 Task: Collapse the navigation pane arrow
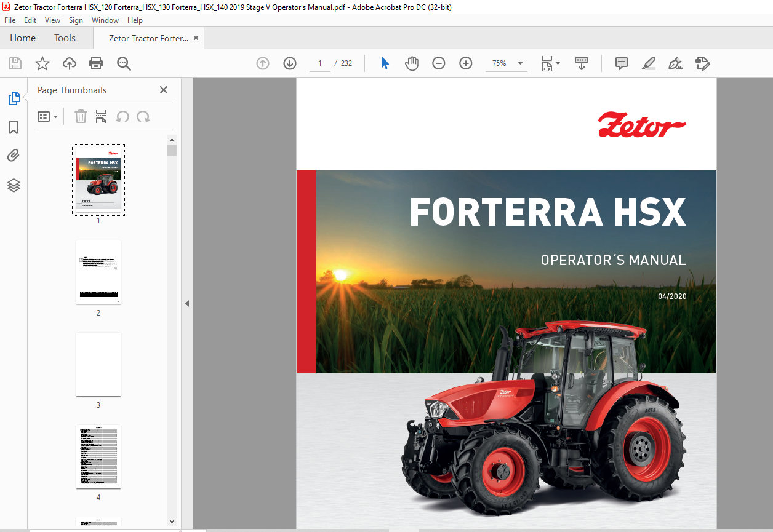point(187,303)
